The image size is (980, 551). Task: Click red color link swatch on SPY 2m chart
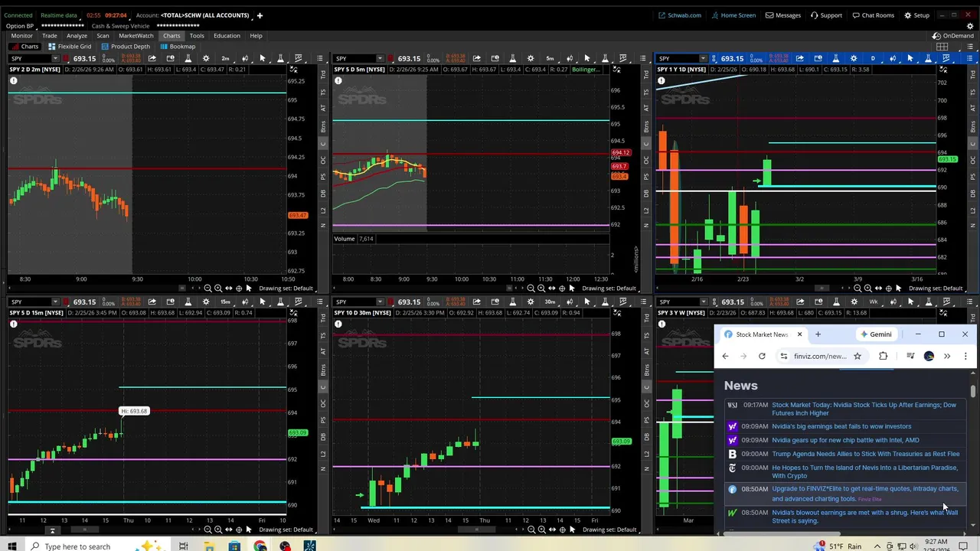point(66,58)
